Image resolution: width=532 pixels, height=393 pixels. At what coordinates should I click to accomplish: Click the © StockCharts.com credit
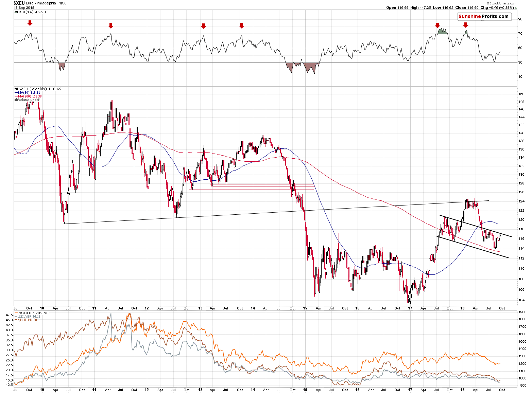(501, 3)
